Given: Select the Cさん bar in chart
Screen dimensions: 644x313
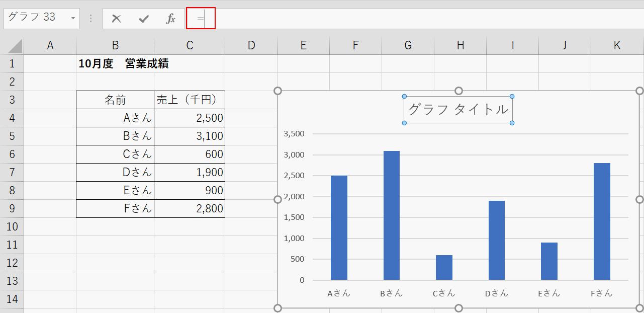Looking at the screenshot, I should pos(444,268).
